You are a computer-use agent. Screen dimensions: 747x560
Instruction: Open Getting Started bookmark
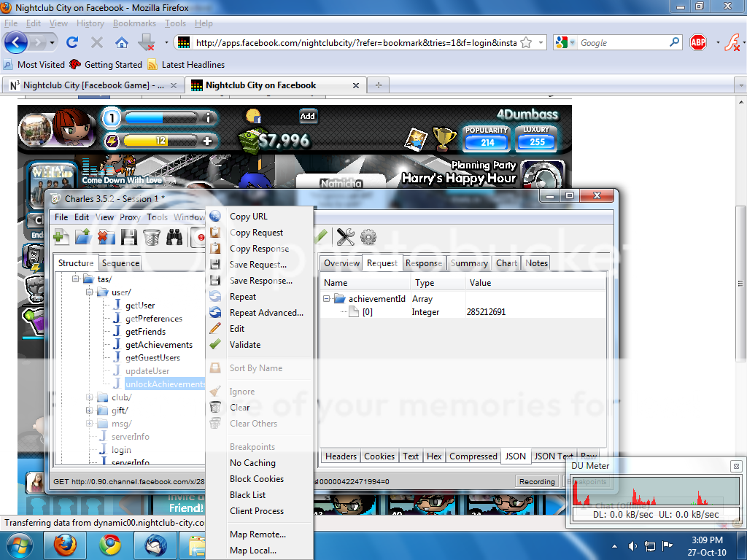pos(106,64)
